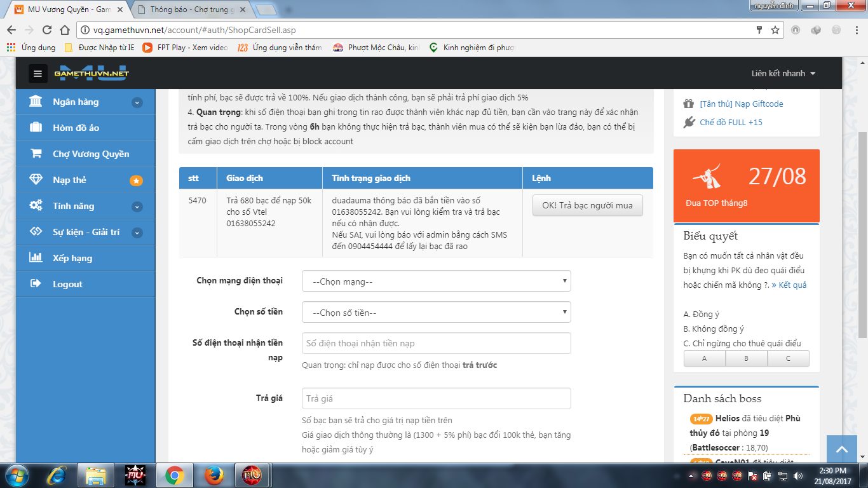The width and height of the screenshot is (868, 488).
Task: Open Firefox from the Windows taskbar
Action: [214, 475]
